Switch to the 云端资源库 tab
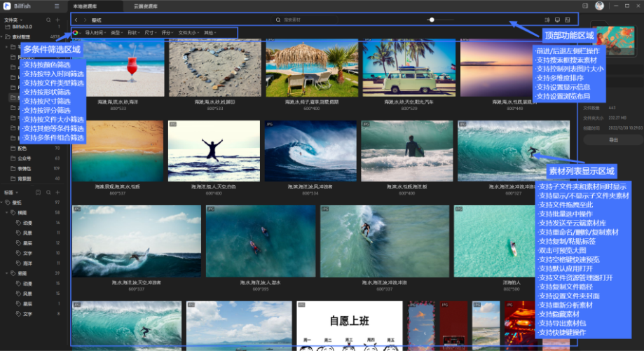This screenshot has width=644, height=351. [145, 6]
